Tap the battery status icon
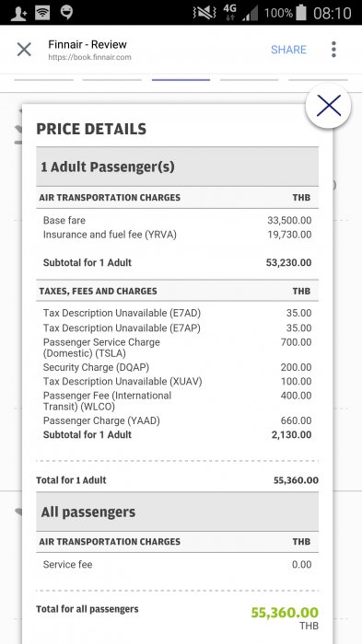The height and width of the screenshot is (644, 362). tap(300, 13)
